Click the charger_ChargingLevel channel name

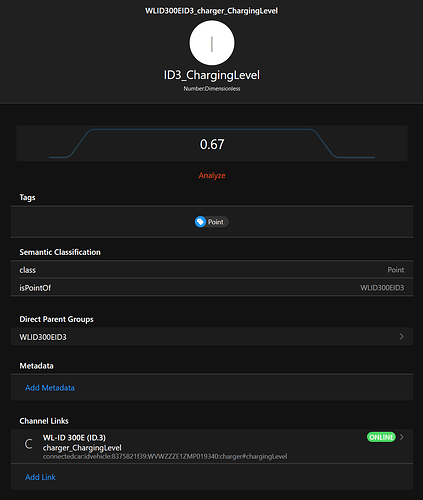tap(82, 448)
